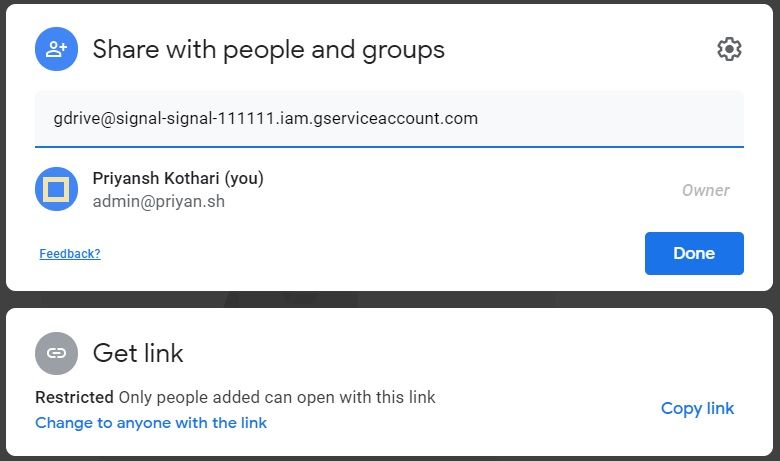This screenshot has width=780, height=461.
Task: Click the gserviceaccount email text in field
Action: (x=266, y=118)
